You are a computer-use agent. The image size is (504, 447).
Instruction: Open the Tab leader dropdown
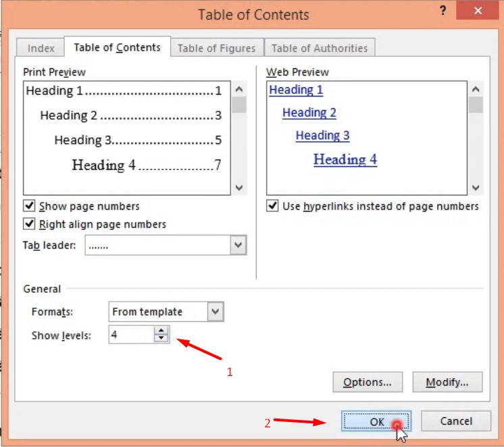point(238,245)
